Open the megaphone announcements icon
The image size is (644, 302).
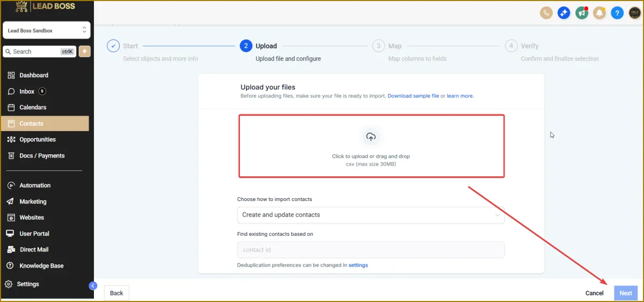click(582, 13)
